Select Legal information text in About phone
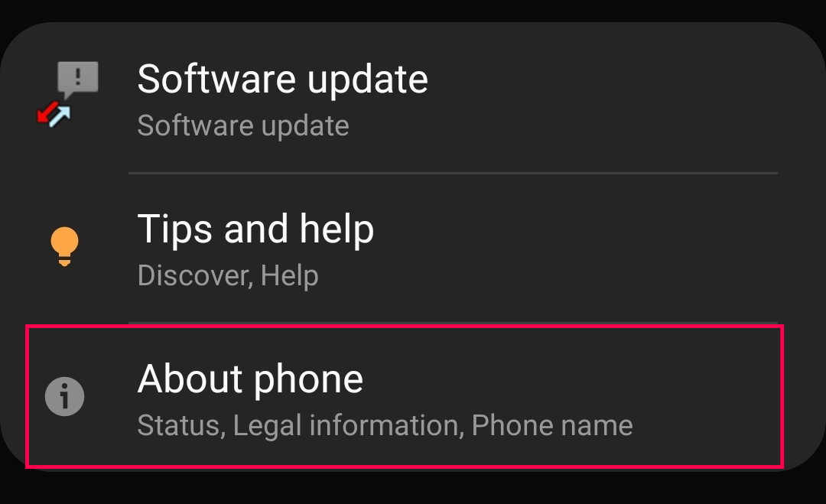 348,425
